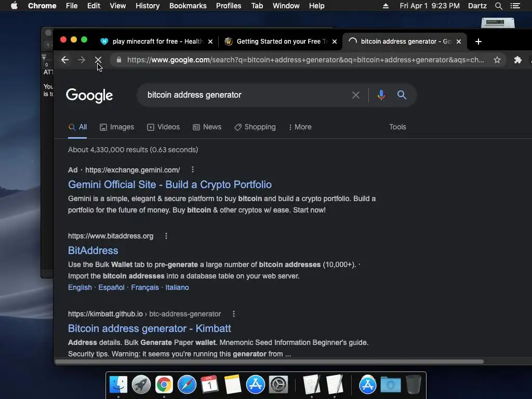532x399 pixels.
Task: Open the Français sitelink under BitAddress
Action: (145, 287)
